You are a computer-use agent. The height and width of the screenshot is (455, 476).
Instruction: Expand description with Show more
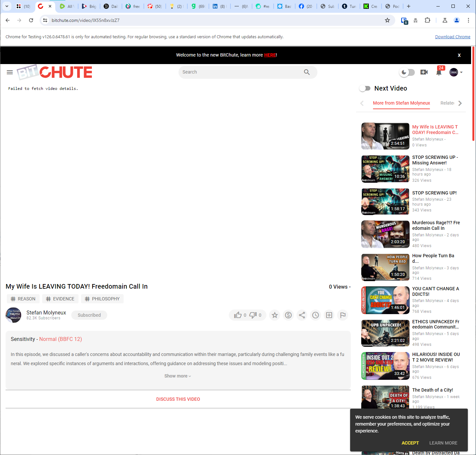(178, 376)
